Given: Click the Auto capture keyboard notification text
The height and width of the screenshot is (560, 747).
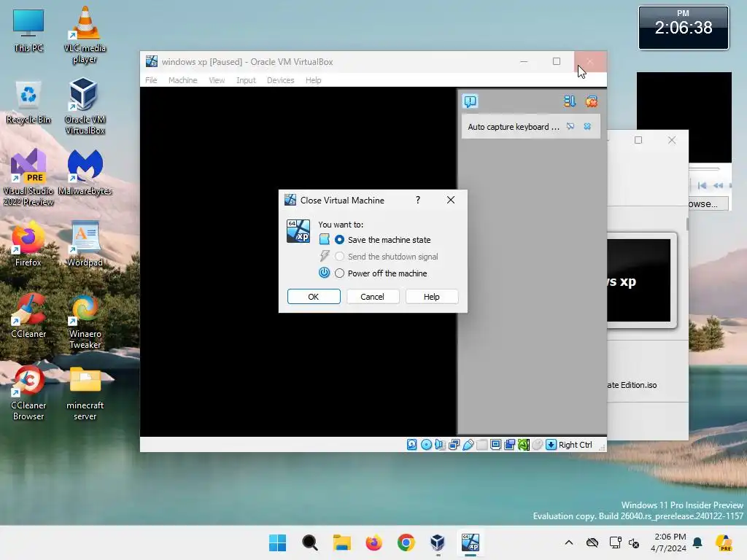Looking at the screenshot, I should point(514,127).
